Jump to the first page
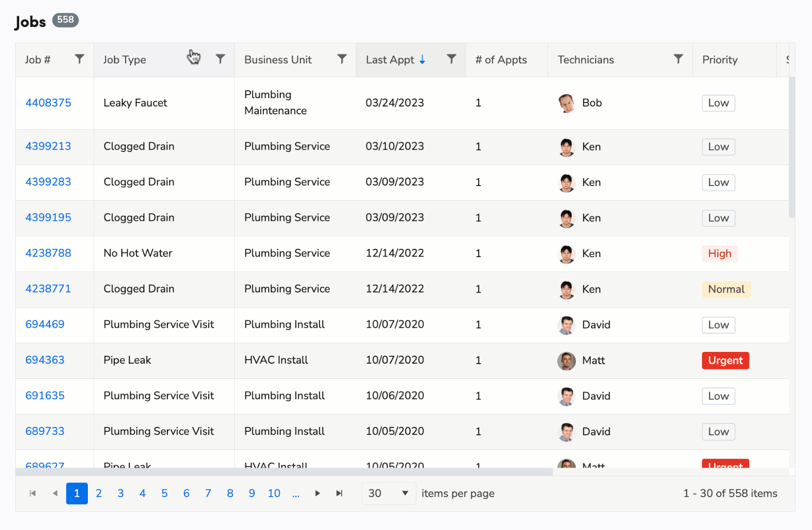This screenshot has width=812, height=530. coord(32,493)
